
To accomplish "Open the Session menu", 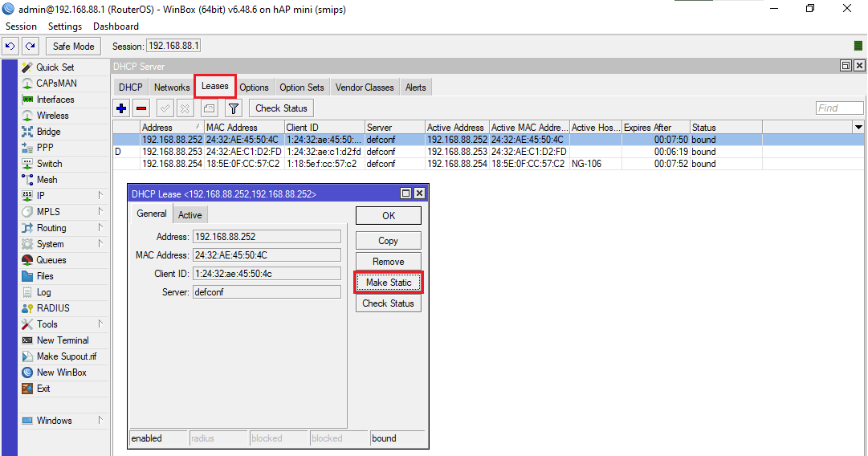I will click(21, 26).
